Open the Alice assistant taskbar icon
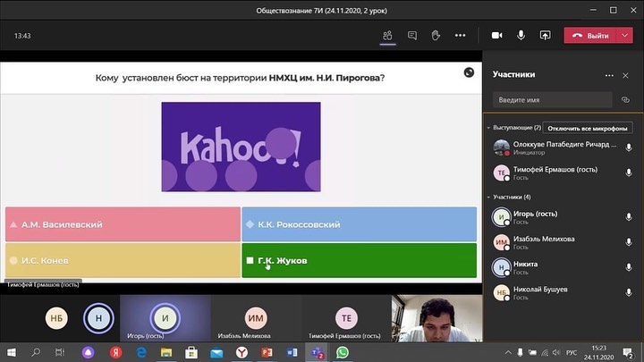This screenshot has width=644, height=362. pos(88,352)
